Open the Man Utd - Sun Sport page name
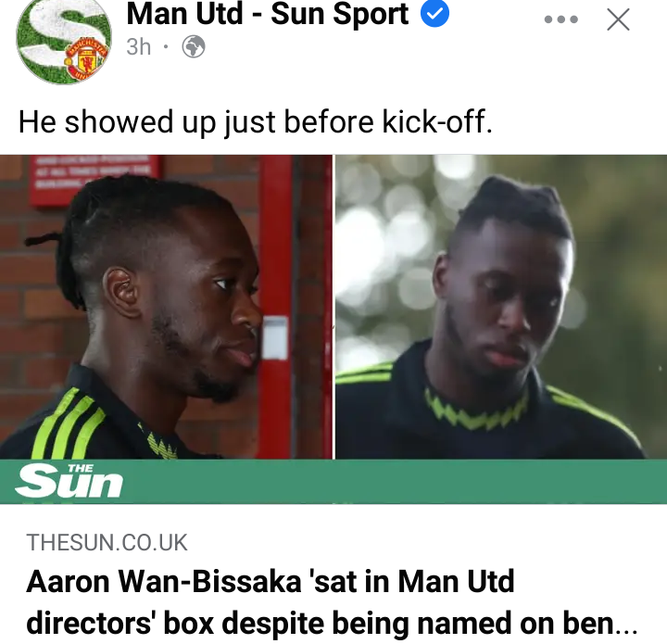 tap(268, 14)
